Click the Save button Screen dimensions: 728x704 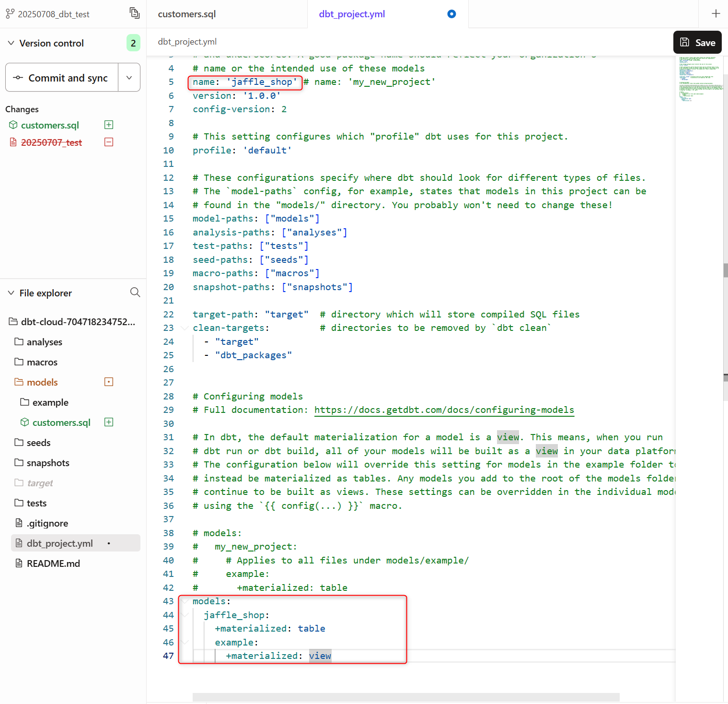tap(697, 43)
